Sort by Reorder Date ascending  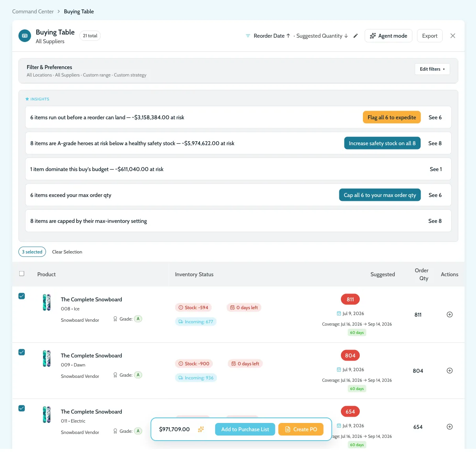click(x=272, y=36)
